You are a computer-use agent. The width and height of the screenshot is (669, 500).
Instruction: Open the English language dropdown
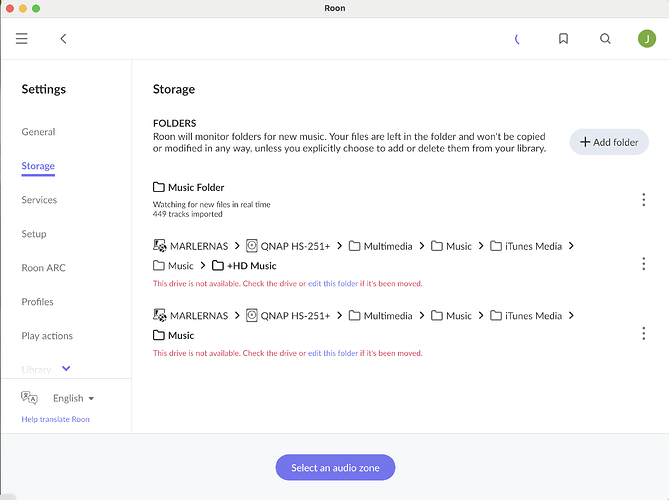click(73, 398)
